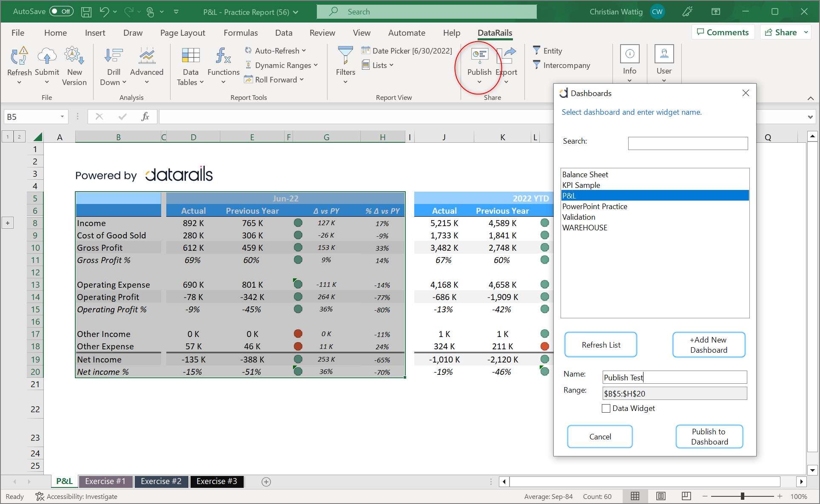Click the zoom slider handle
The height and width of the screenshot is (504, 820).
pyautogui.click(x=742, y=496)
